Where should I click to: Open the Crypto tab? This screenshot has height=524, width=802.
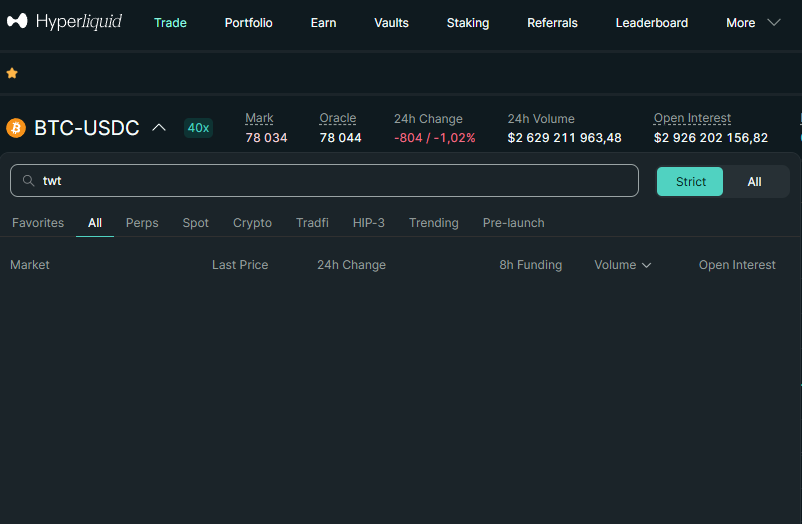click(x=252, y=223)
